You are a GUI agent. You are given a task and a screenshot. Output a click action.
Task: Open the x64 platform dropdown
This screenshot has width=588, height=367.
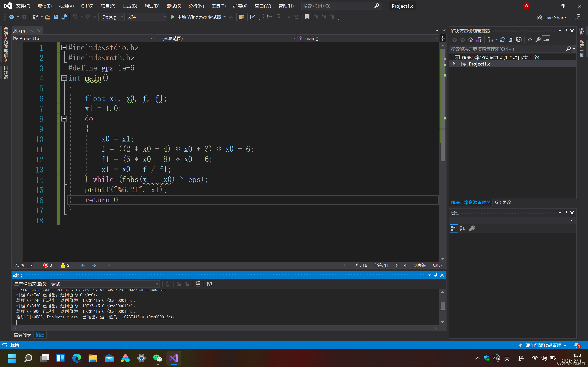pos(147,17)
